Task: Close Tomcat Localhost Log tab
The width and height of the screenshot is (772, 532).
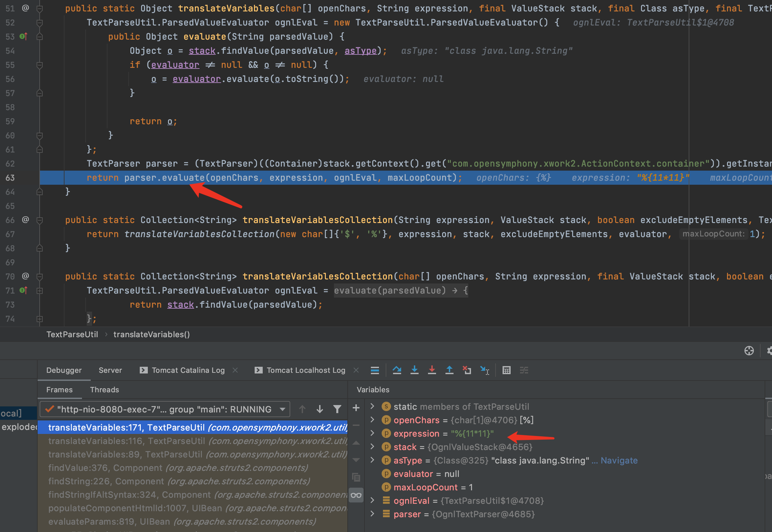Action: pyautogui.click(x=356, y=370)
